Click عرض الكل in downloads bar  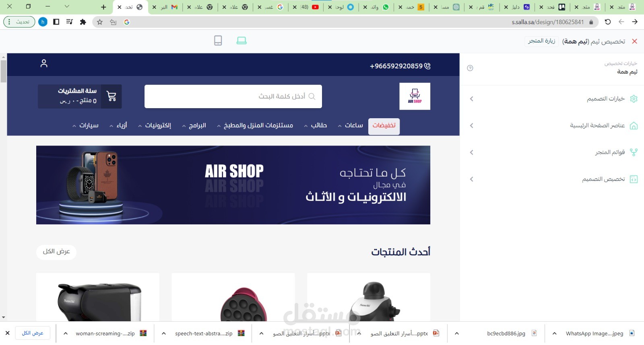pyautogui.click(x=33, y=333)
